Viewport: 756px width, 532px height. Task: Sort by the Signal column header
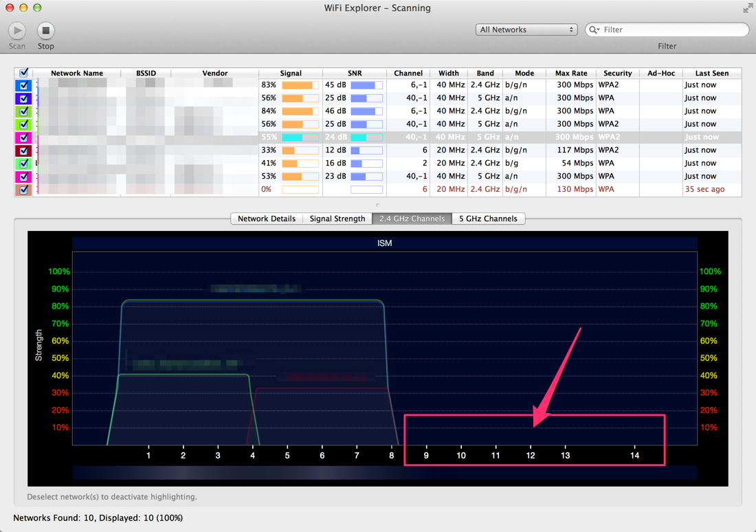pyautogui.click(x=291, y=73)
